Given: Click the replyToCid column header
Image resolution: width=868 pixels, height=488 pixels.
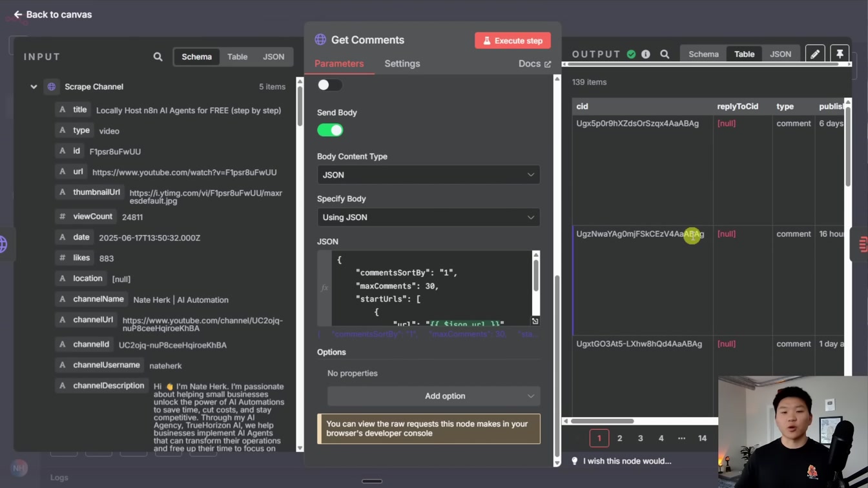Looking at the screenshot, I should pos(743,107).
